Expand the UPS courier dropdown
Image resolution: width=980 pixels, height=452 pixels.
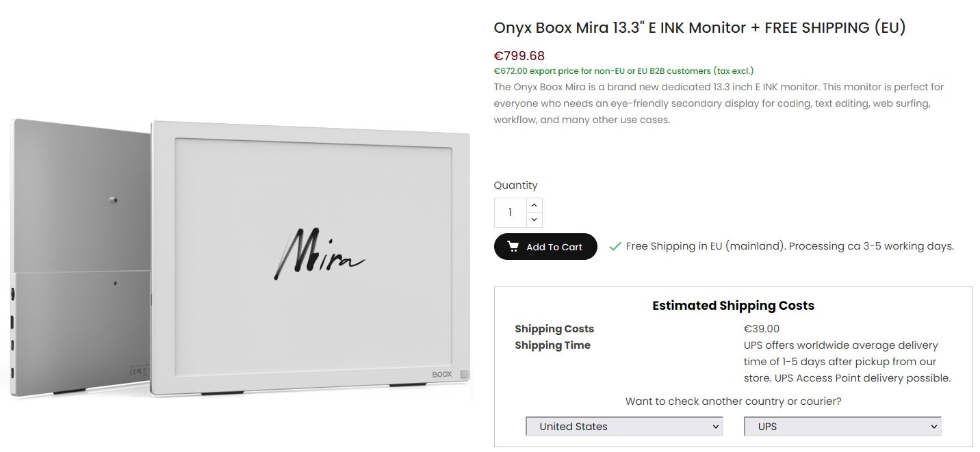coord(842,427)
